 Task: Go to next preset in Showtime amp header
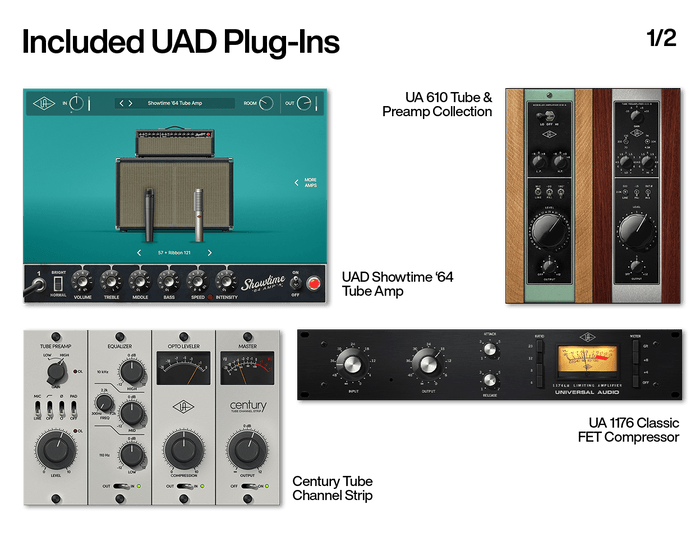coord(130,103)
